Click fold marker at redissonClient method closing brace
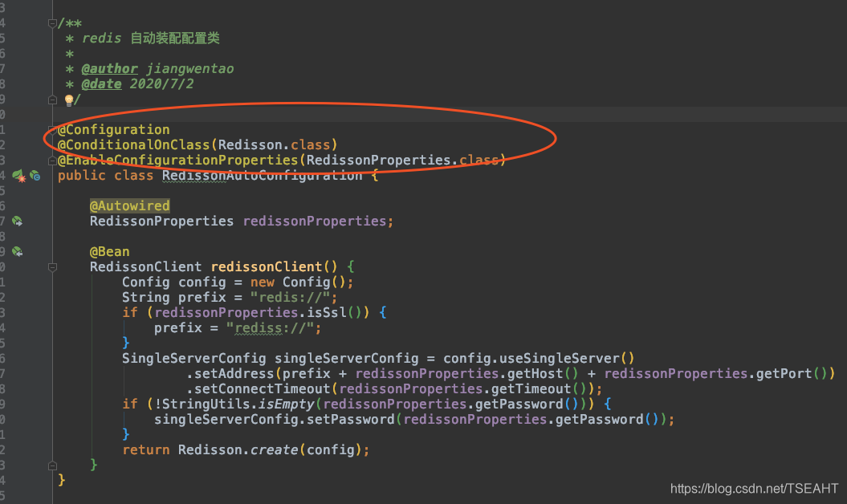Image resolution: width=847 pixels, height=504 pixels. pos(52,465)
